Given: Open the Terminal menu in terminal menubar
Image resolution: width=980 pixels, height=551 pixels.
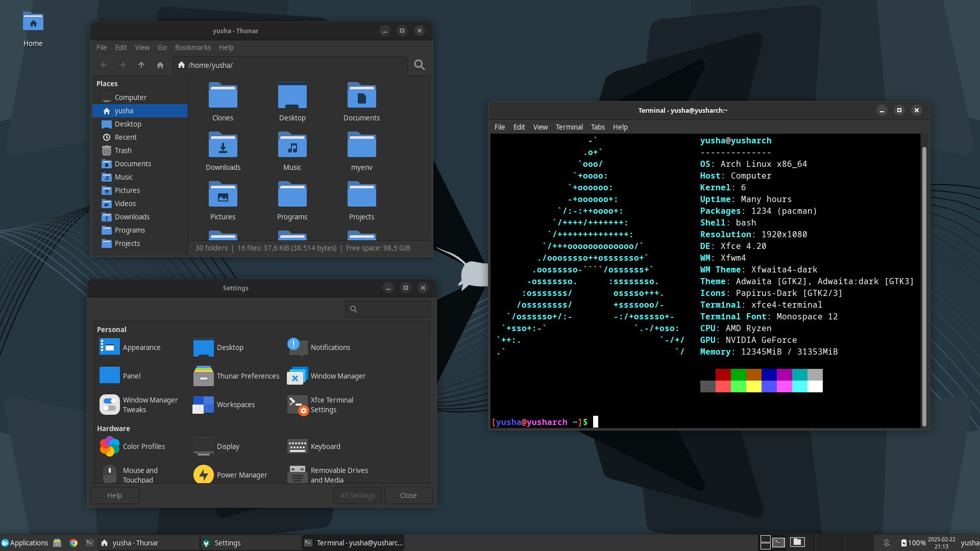Looking at the screenshot, I should pyautogui.click(x=569, y=127).
